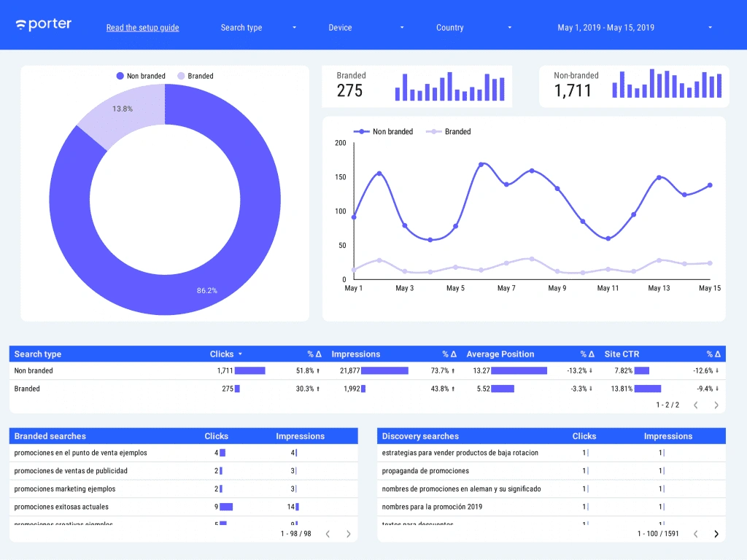Toggle Branded legend in donut chart

[196, 76]
